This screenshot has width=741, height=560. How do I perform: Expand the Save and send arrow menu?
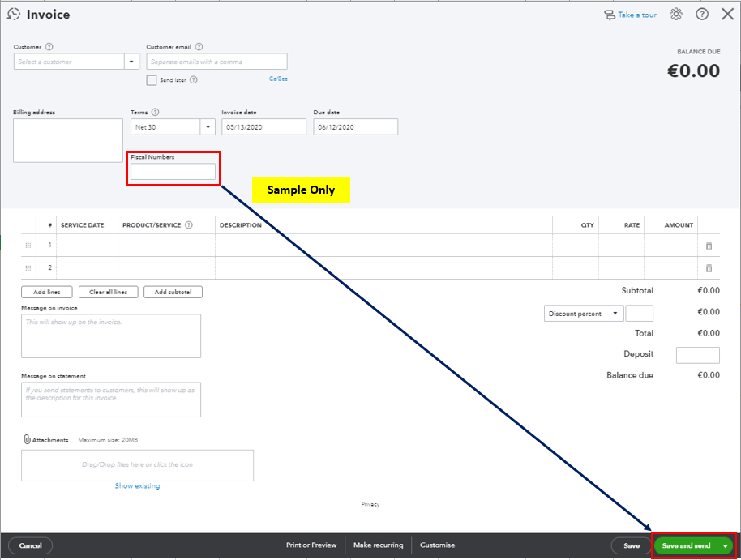(725, 546)
